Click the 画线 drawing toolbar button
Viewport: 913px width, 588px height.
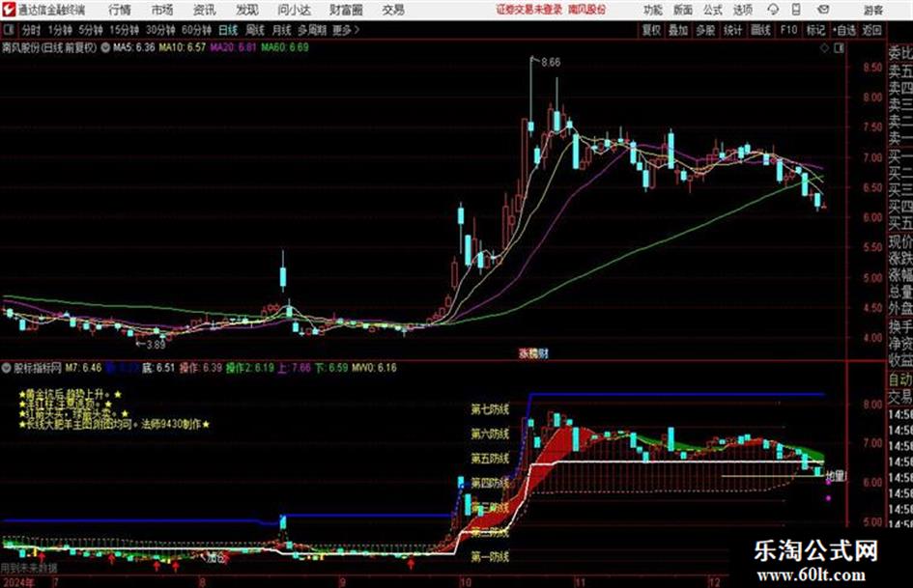761,30
